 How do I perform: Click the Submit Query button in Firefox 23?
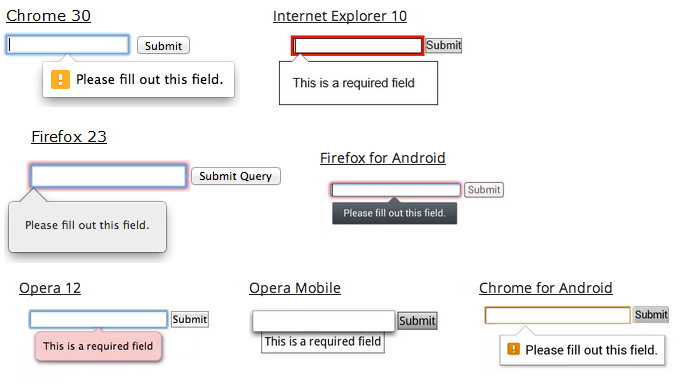pos(236,176)
